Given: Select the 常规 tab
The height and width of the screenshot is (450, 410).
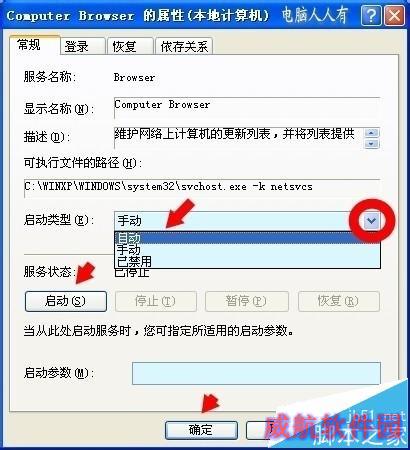Looking at the screenshot, I should (x=34, y=44).
